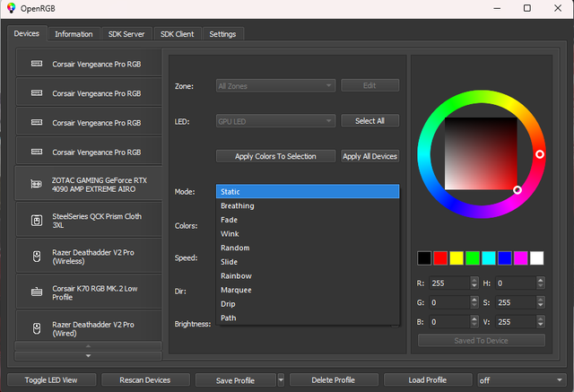Click Save Profile button
Screen dimensions: 574x392
235,380
